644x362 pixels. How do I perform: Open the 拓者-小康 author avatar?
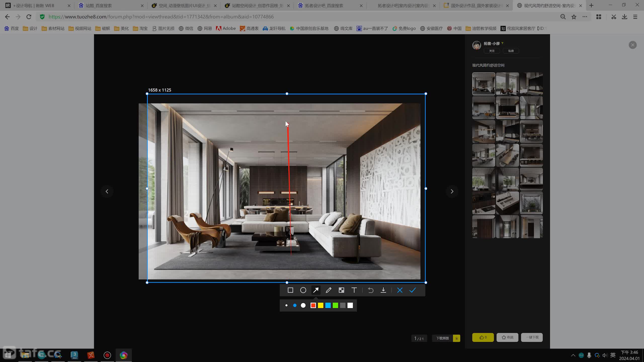[476, 46]
